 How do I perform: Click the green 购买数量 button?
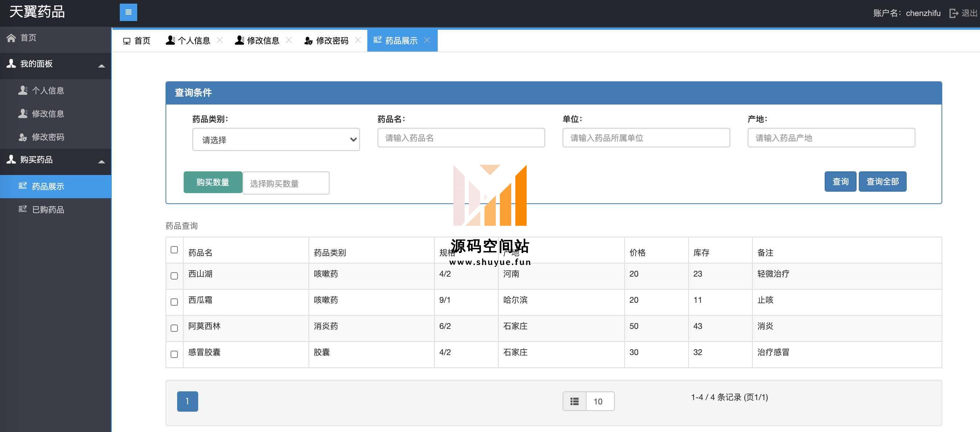click(213, 182)
